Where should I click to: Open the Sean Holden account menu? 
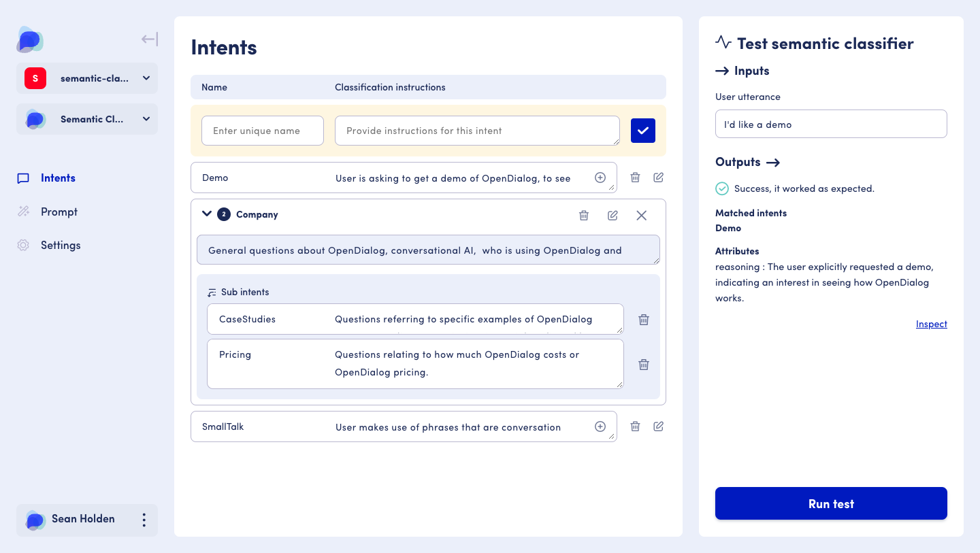point(144,520)
